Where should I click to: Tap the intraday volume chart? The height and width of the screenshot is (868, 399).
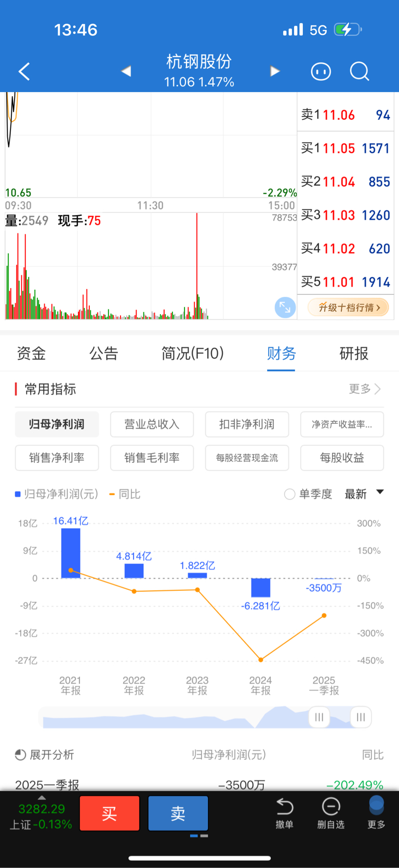click(x=151, y=266)
